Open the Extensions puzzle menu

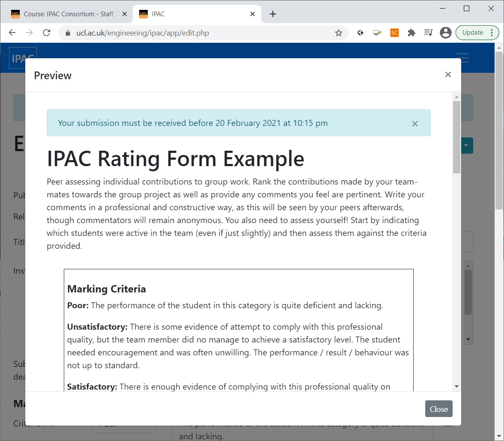coord(411,33)
